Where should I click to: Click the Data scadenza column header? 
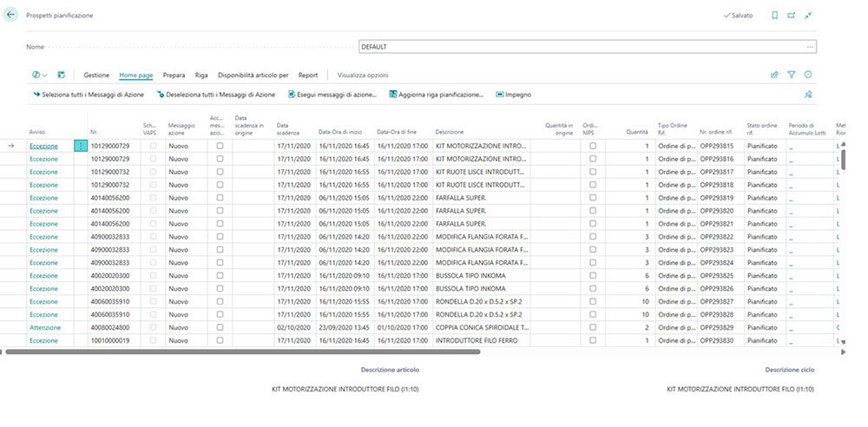point(288,129)
